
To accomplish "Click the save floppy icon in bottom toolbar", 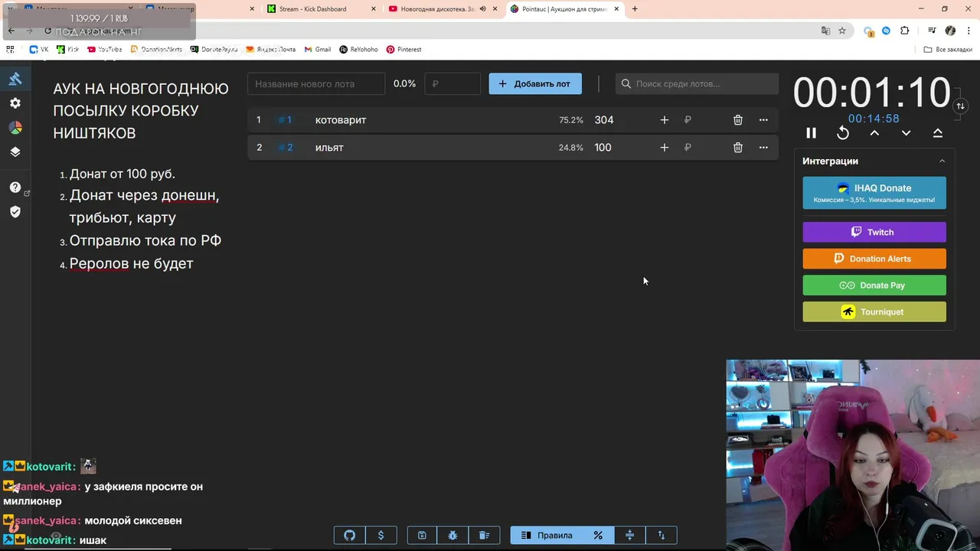I will click(422, 536).
